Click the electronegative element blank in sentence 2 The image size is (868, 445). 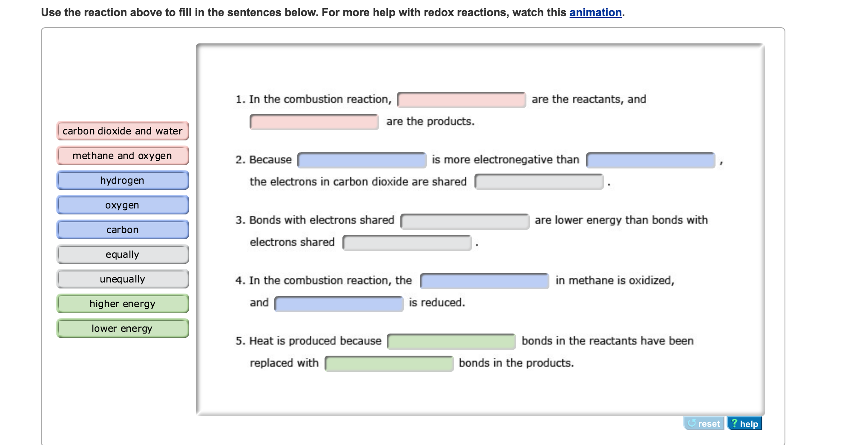point(362,160)
